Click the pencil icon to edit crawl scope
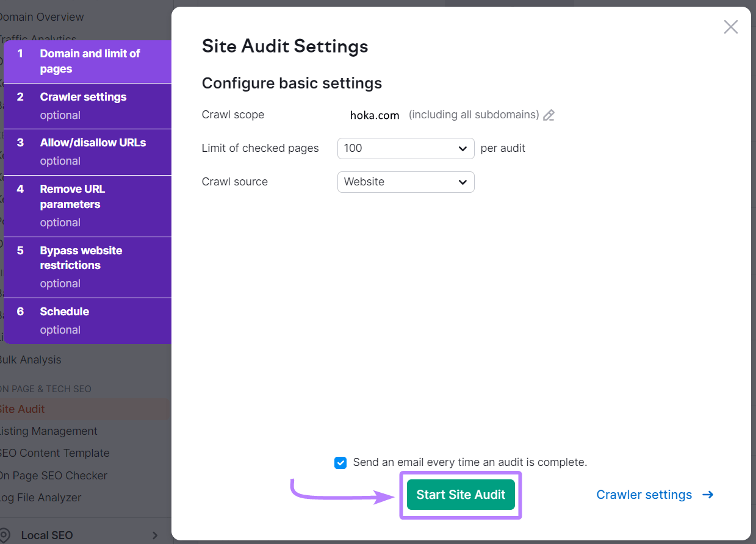The width and height of the screenshot is (756, 544). click(x=549, y=115)
